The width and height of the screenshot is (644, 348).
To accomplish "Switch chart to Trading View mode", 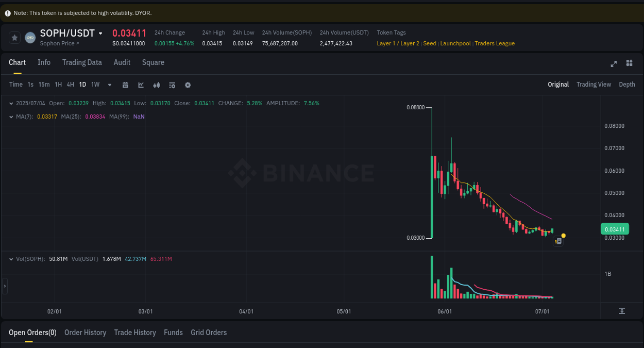I will click(x=594, y=84).
